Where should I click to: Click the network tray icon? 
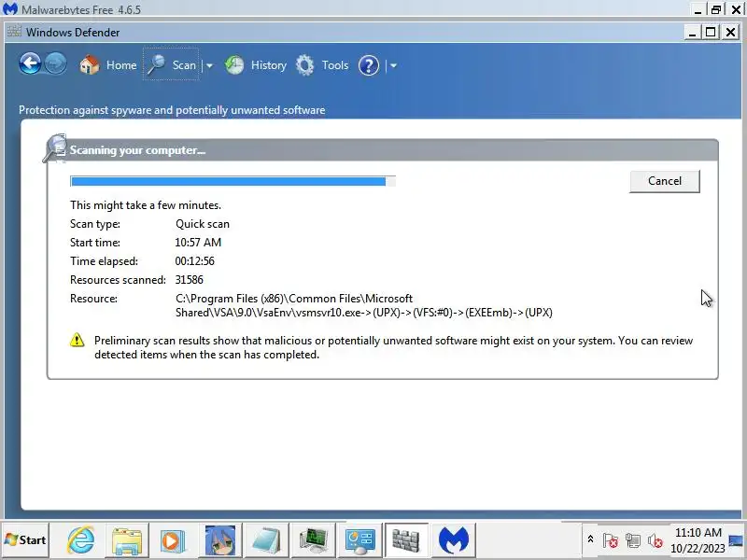(x=633, y=540)
